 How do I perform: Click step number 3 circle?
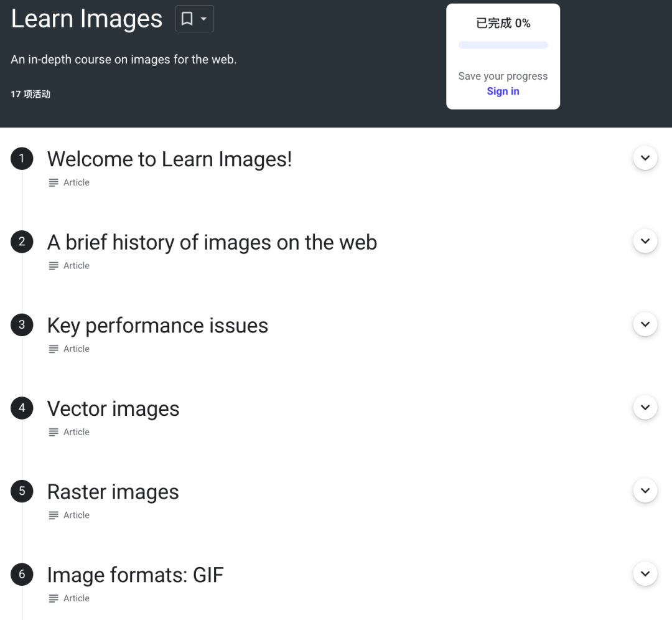22,325
